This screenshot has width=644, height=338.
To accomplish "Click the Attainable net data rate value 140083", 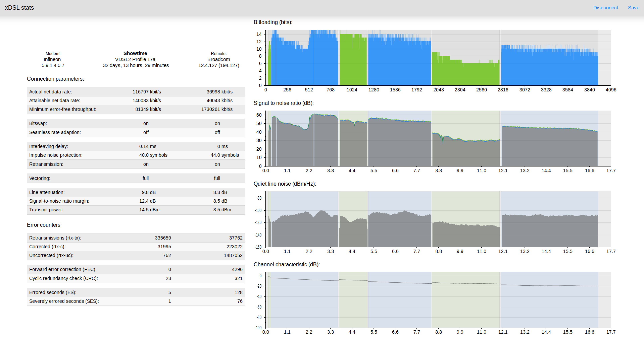I will point(147,101).
